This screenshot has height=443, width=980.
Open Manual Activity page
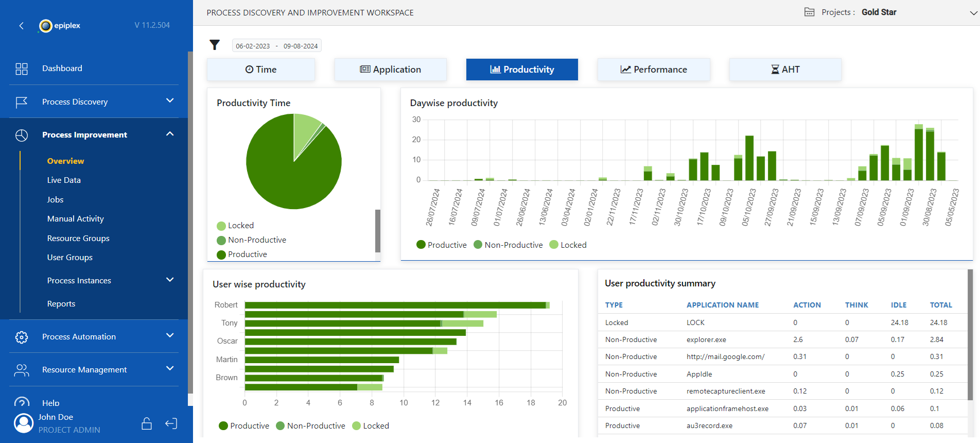tap(76, 219)
